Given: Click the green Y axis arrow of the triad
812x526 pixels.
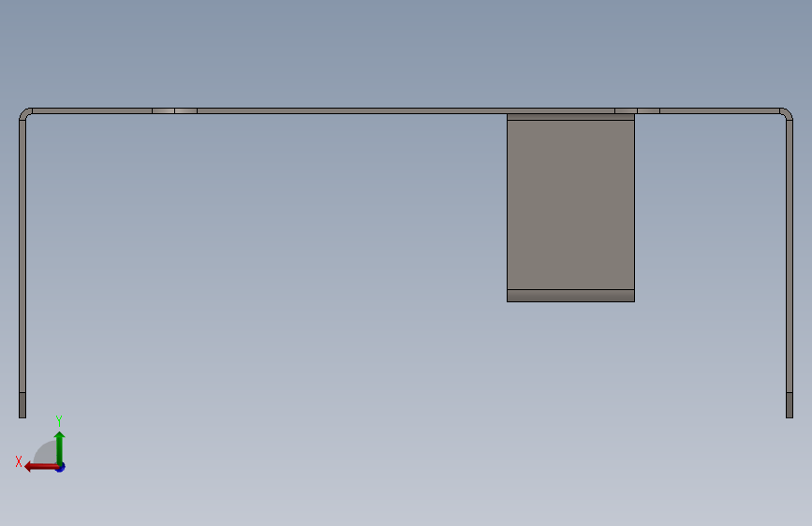Looking at the screenshot, I should point(60,447).
